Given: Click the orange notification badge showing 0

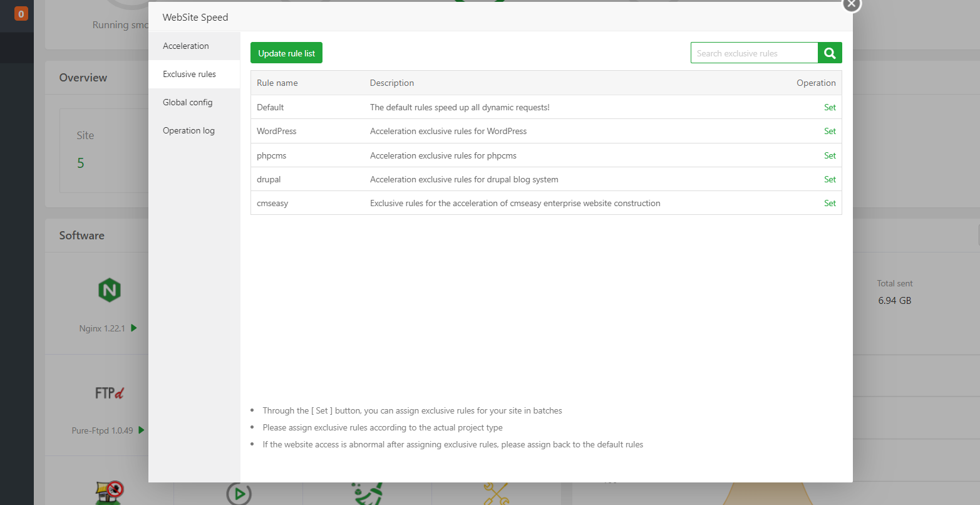Looking at the screenshot, I should [x=21, y=14].
